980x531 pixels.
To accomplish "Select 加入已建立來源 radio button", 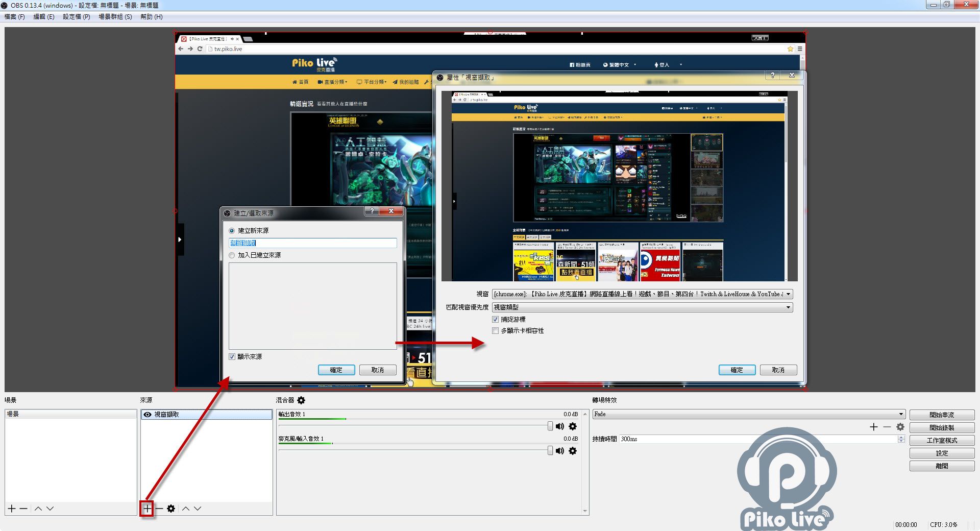I will coord(232,255).
